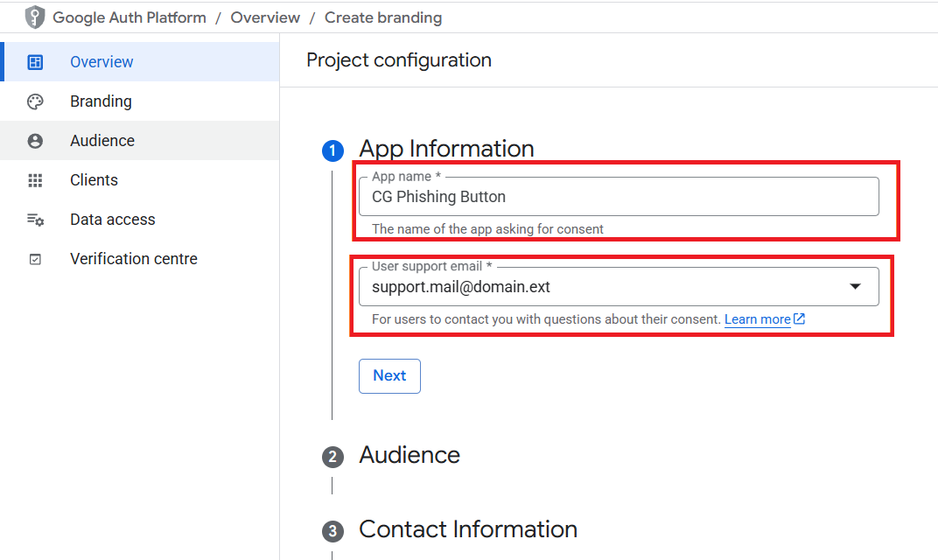Open the Learn more link

[758, 319]
